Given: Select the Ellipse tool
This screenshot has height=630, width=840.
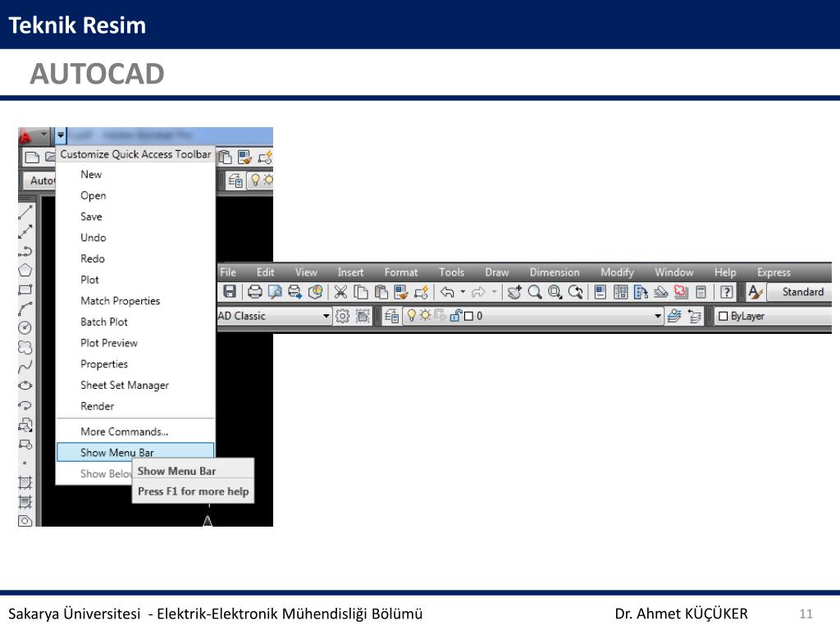Looking at the screenshot, I should point(25,386).
